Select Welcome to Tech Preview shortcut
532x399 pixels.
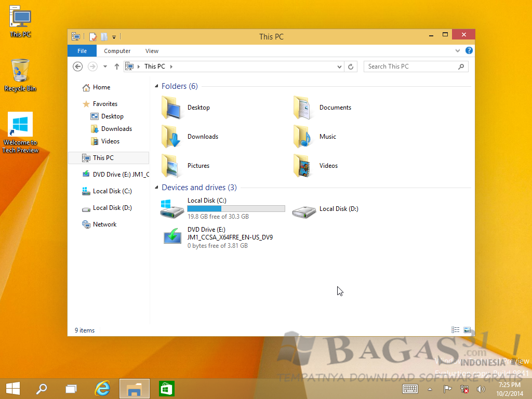pos(20,132)
